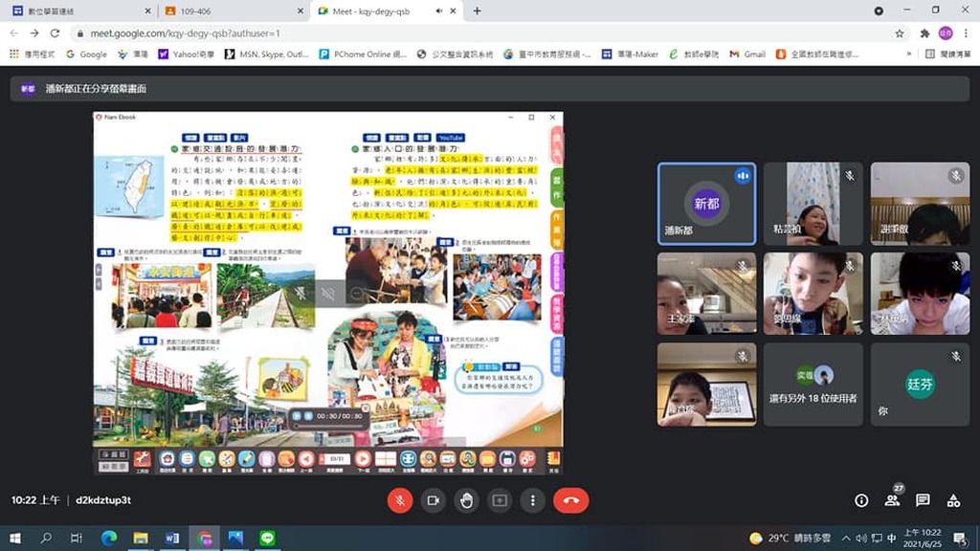Toggle the camera in Meet
This screenshot has width=980, height=551.
(434, 500)
